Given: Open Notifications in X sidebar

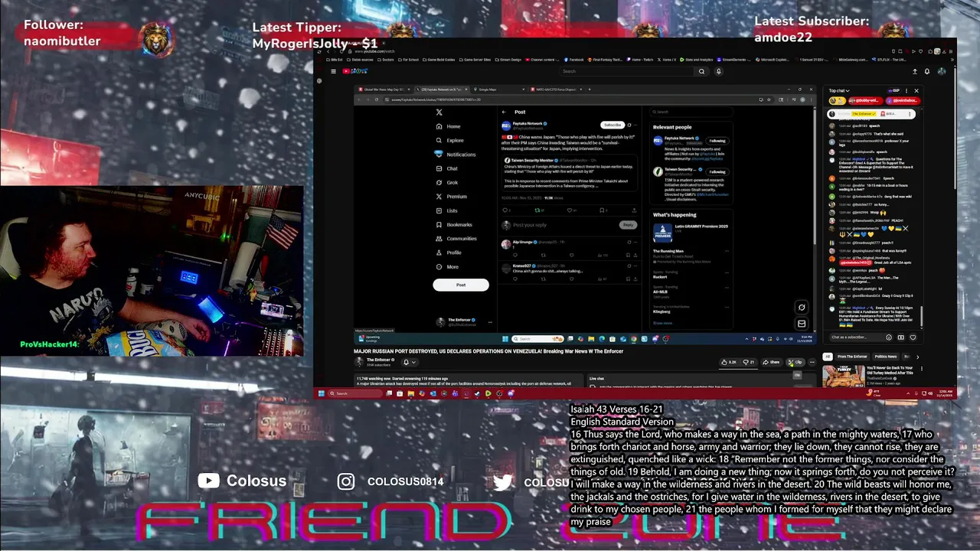Looking at the screenshot, I should [x=456, y=155].
